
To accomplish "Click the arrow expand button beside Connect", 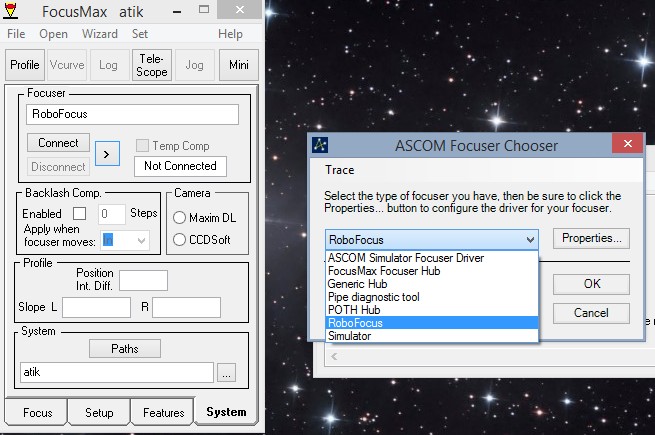I will (107, 154).
